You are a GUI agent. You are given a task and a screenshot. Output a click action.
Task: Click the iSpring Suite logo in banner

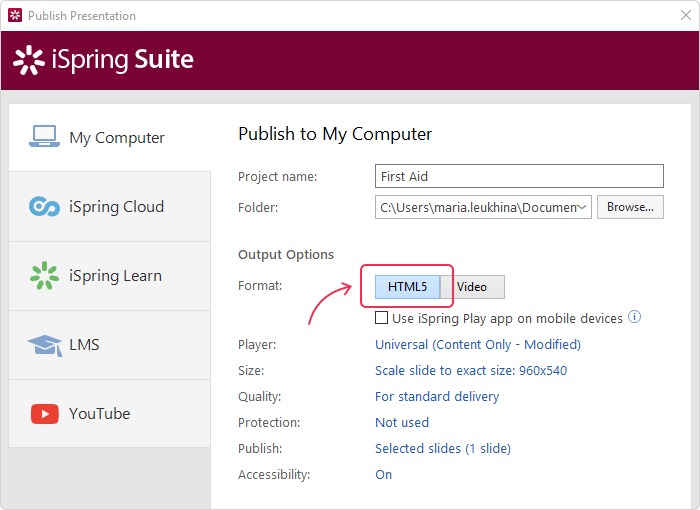tap(103, 60)
